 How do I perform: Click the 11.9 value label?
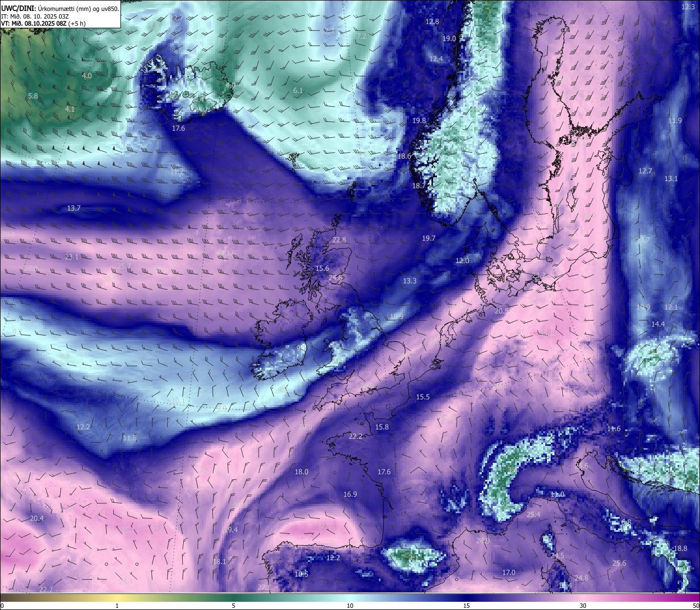(675, 120)
